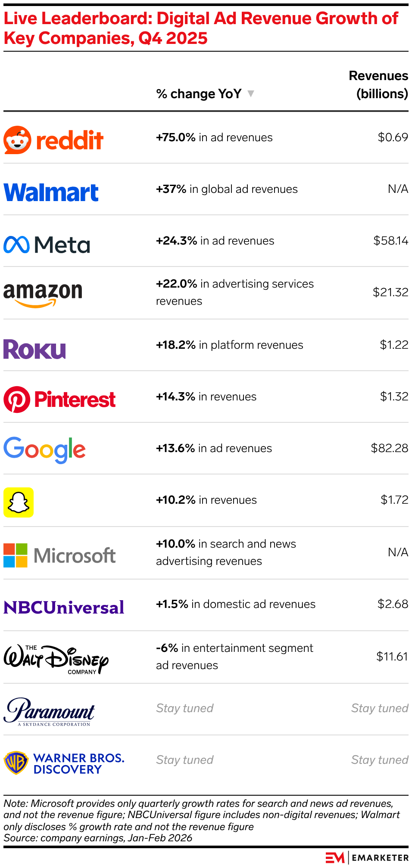
Task: Click Reddit's +75.0% growth figure
Action: (176, 137)
